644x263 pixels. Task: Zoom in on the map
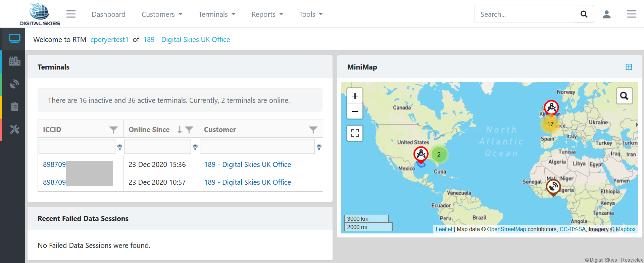(355, 96)
